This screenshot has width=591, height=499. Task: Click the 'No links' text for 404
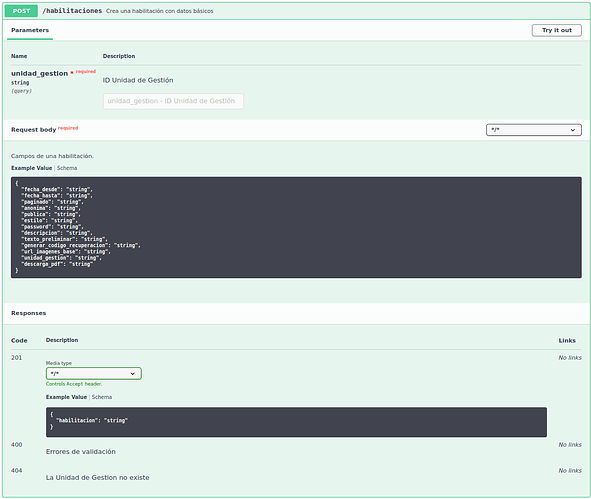[570, 471]
